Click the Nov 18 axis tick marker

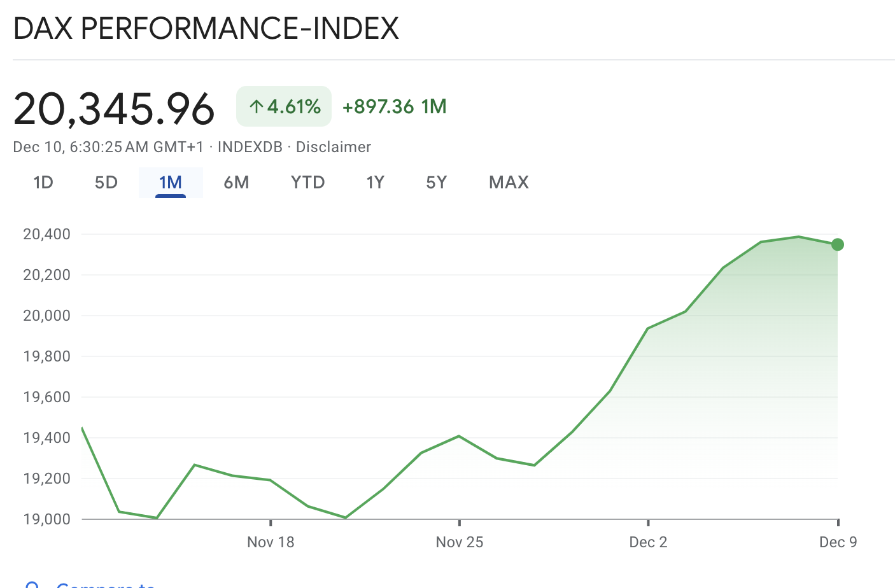point(271,523)
